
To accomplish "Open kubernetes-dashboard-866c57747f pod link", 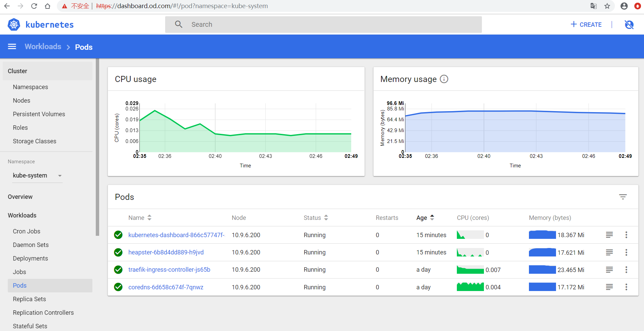I will (176, 235).
